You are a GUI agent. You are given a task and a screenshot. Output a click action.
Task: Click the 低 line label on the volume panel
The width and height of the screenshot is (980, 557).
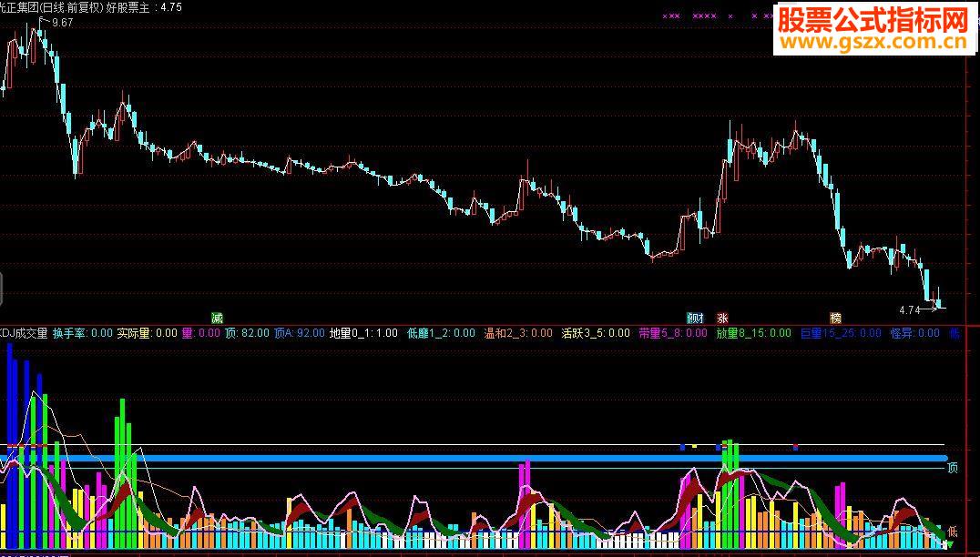pyautogui.click(x=953, y=532)
